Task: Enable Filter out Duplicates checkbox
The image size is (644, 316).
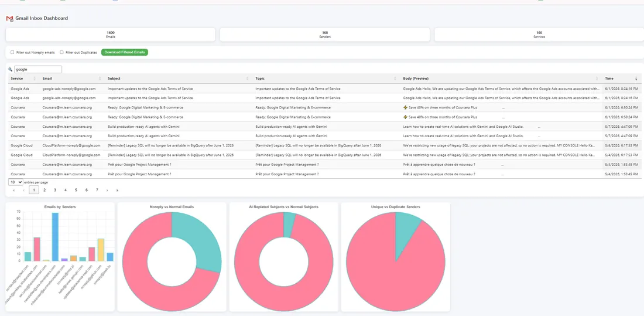Action: pyautogui.click(x=61, y=53)
